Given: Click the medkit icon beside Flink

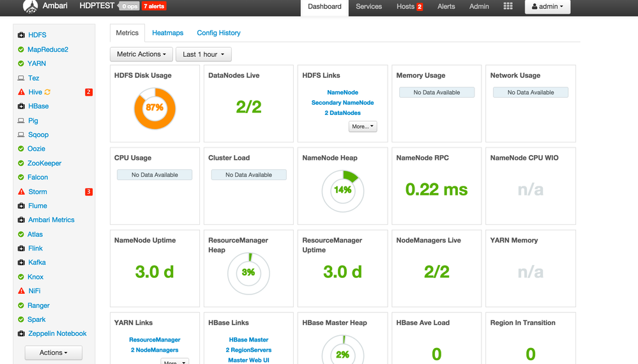Looking at the screenshot, I should tap(21, 248).
